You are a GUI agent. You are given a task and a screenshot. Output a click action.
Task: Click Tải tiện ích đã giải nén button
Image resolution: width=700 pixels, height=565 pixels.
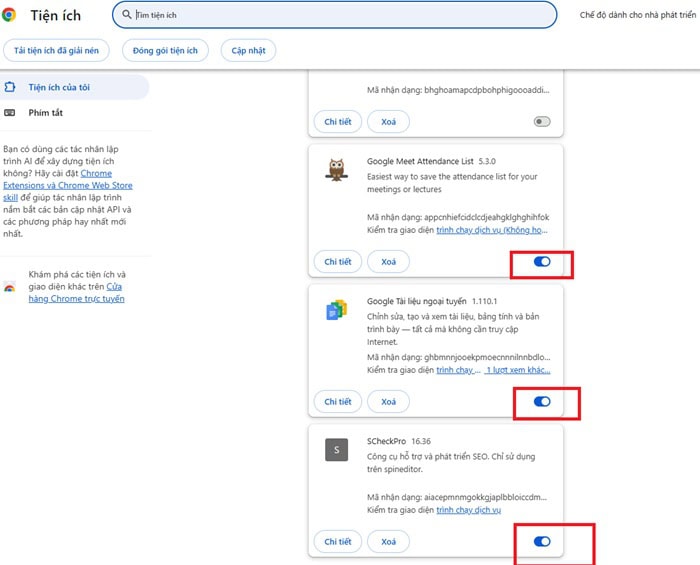point(56,50)
